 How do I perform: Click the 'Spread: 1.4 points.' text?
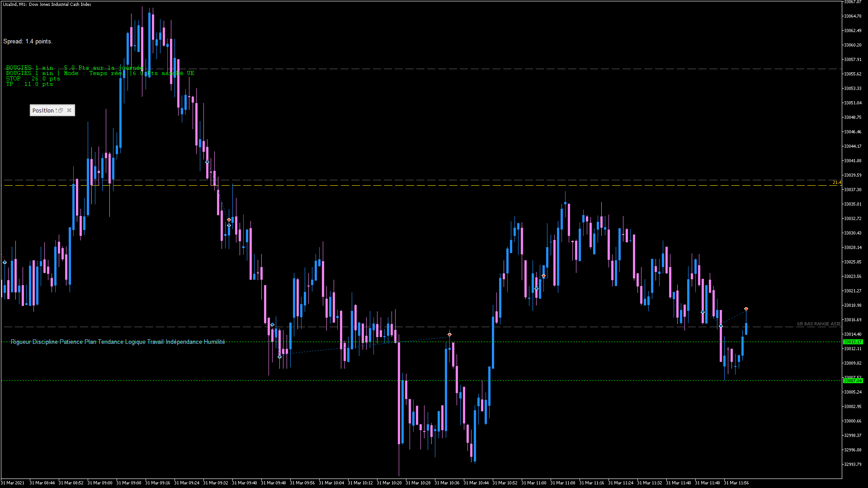coord(28,42)
